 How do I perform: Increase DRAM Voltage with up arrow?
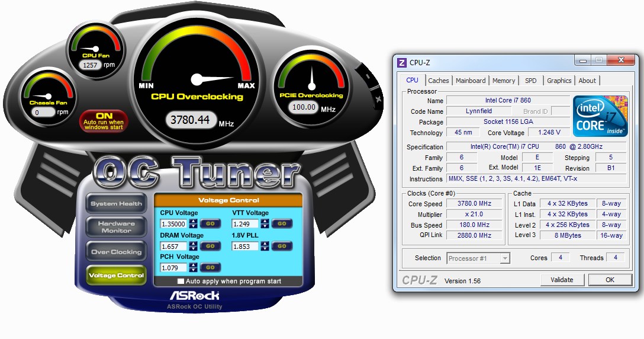coord(193,244)
